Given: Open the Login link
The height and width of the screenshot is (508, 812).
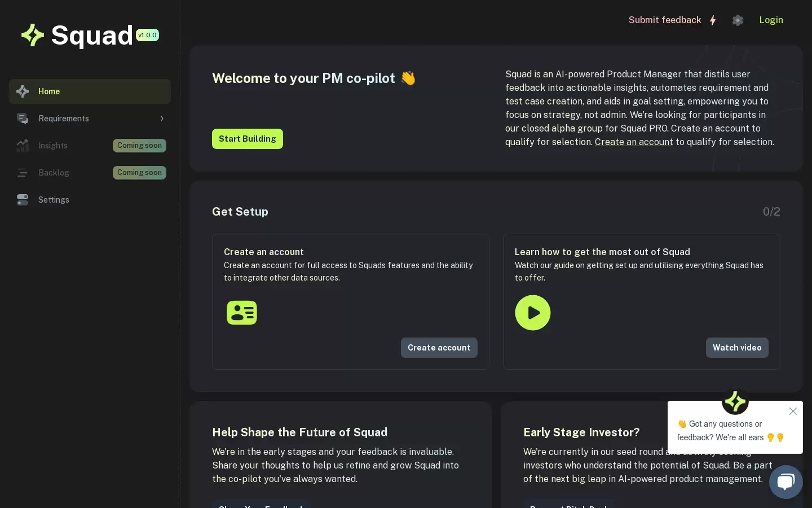Looking at the screenshot, I should click(x=771, y=20).
